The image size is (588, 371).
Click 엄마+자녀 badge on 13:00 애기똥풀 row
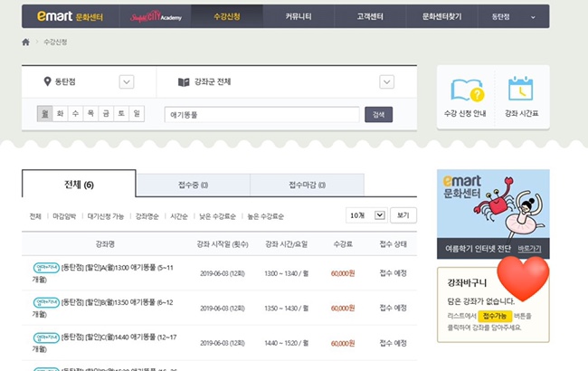(46, 268)
